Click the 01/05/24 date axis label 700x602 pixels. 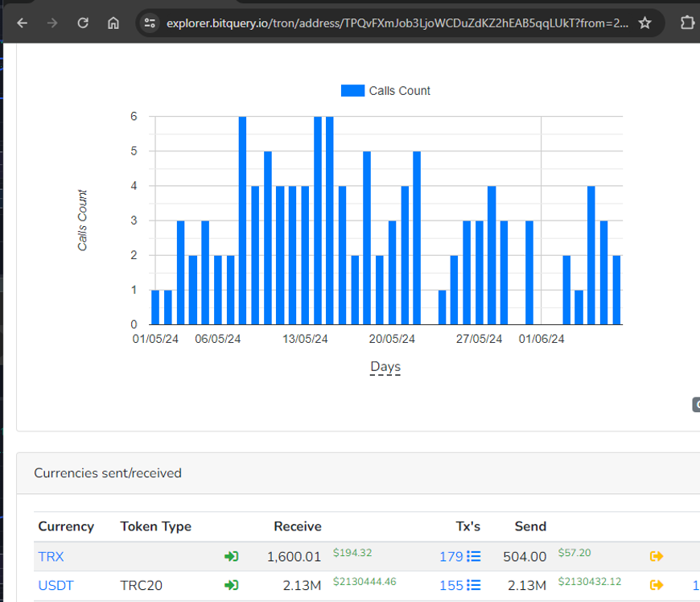coord(155,339)
